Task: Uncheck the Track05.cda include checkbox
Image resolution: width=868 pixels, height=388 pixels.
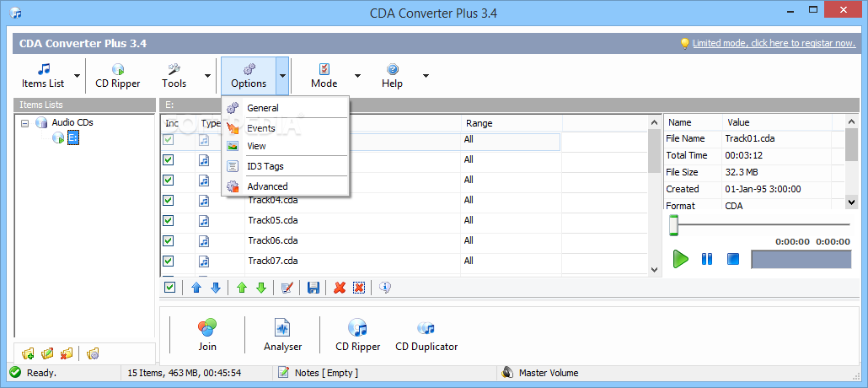Action: tap(169, 221)
